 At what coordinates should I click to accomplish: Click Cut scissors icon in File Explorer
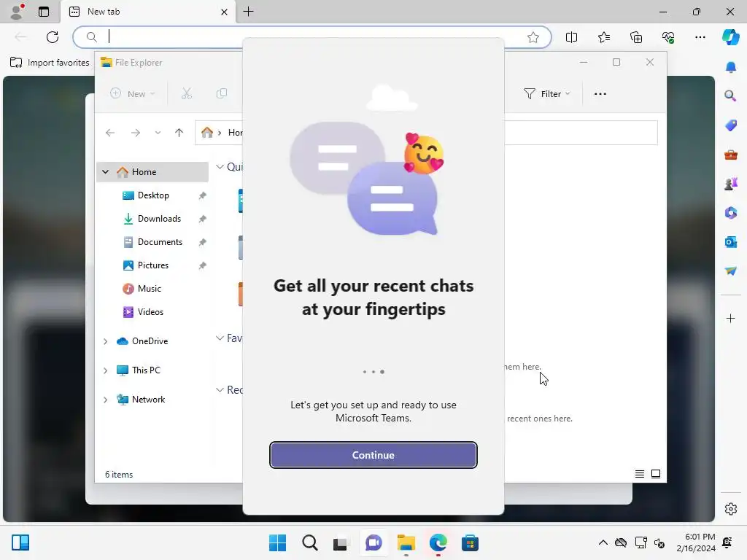186,94
